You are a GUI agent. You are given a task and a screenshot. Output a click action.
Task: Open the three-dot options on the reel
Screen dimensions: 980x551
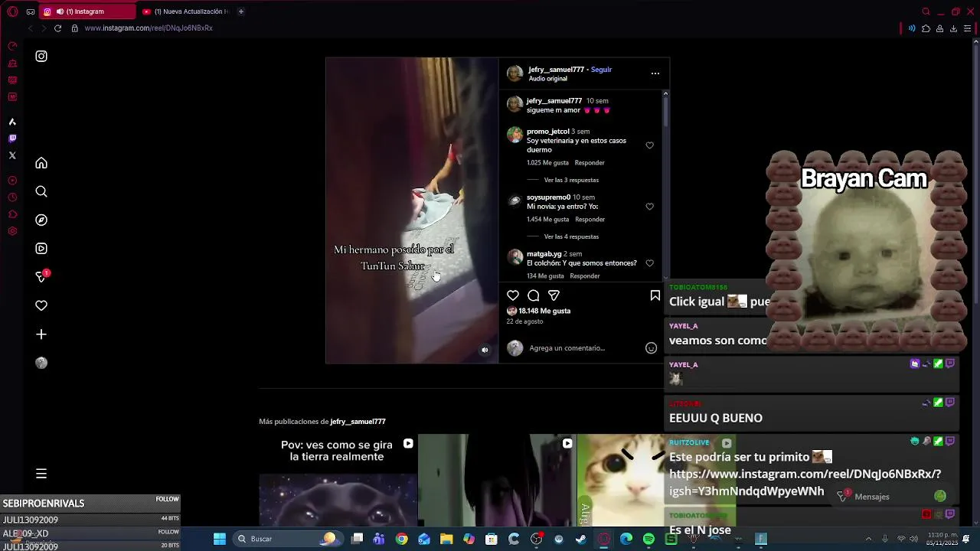pos(655,73)
